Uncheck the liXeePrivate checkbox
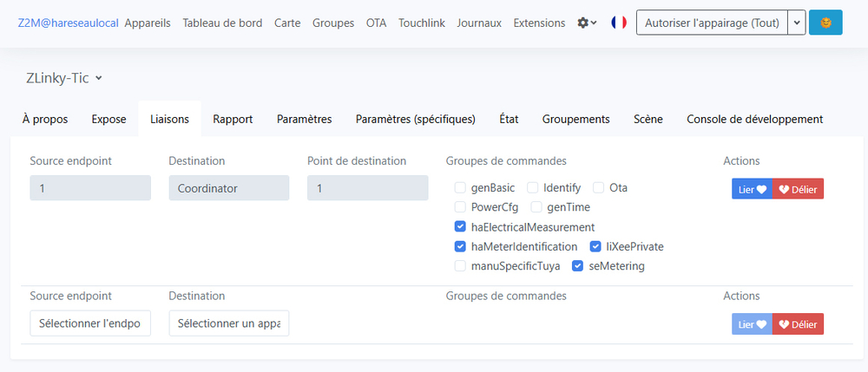Viewport: 868px width, 372px height. [595, 246]
